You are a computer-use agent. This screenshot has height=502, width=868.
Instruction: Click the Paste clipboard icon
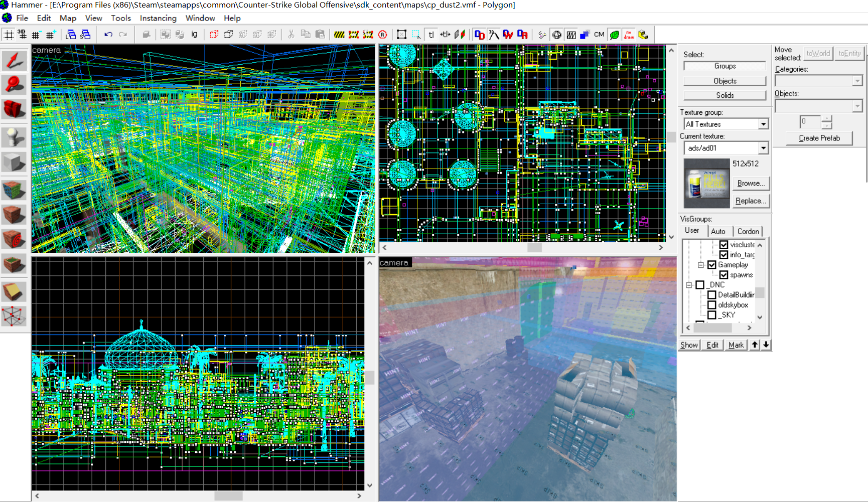tap(320, 35)
